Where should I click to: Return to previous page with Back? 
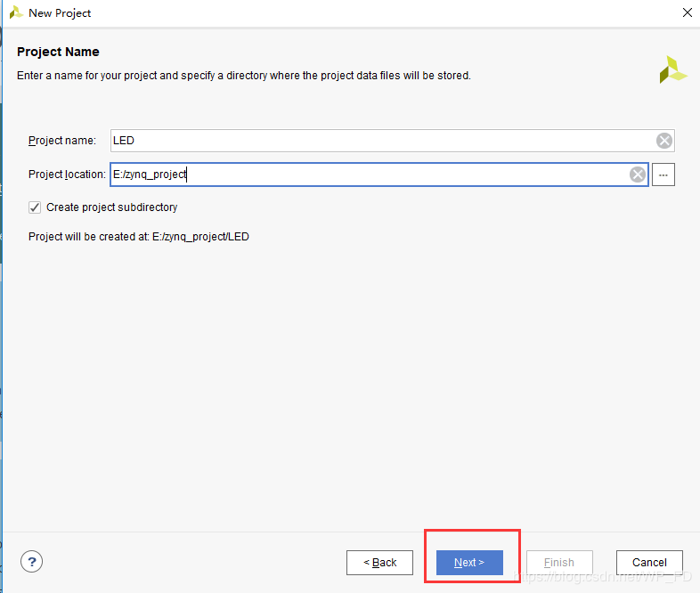point(379,563)
